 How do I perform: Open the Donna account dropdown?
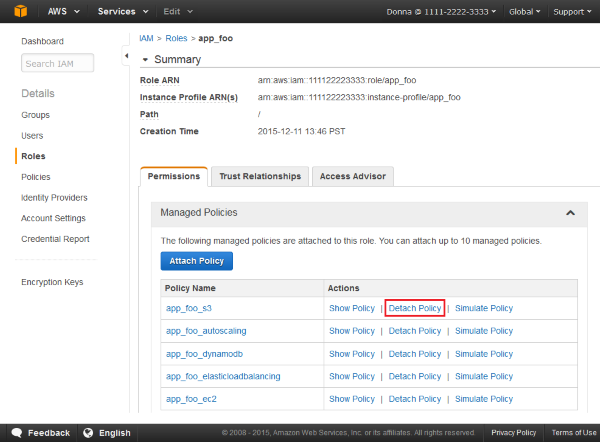[441, 12]
